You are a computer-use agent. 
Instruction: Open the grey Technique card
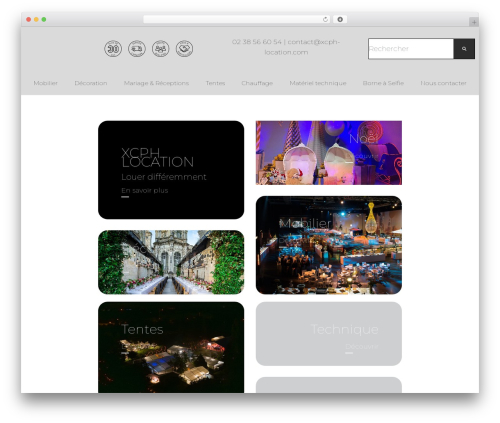[x=329, y=334]
